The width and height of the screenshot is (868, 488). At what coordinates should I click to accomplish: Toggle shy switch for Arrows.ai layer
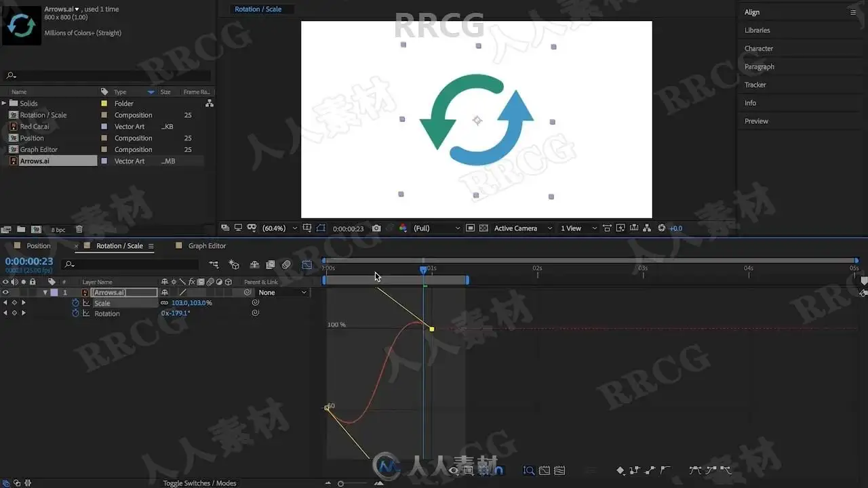tap(165, 292)
